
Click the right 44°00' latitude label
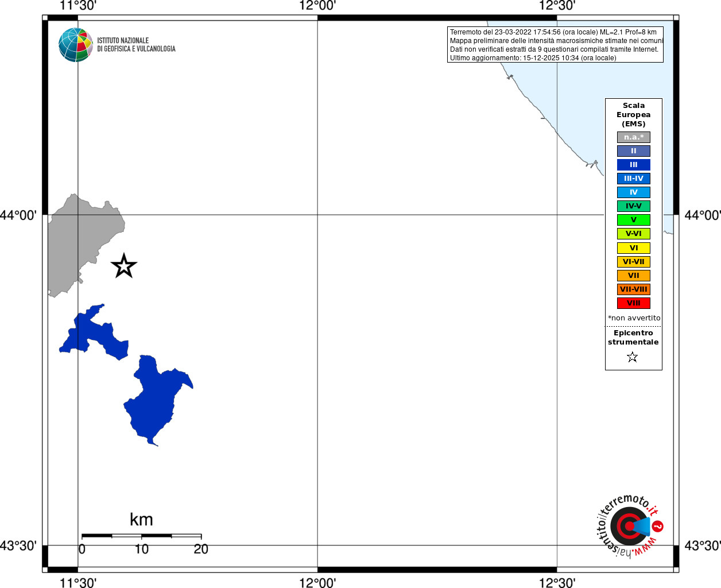pyautogui.click(x=703, y=215)
